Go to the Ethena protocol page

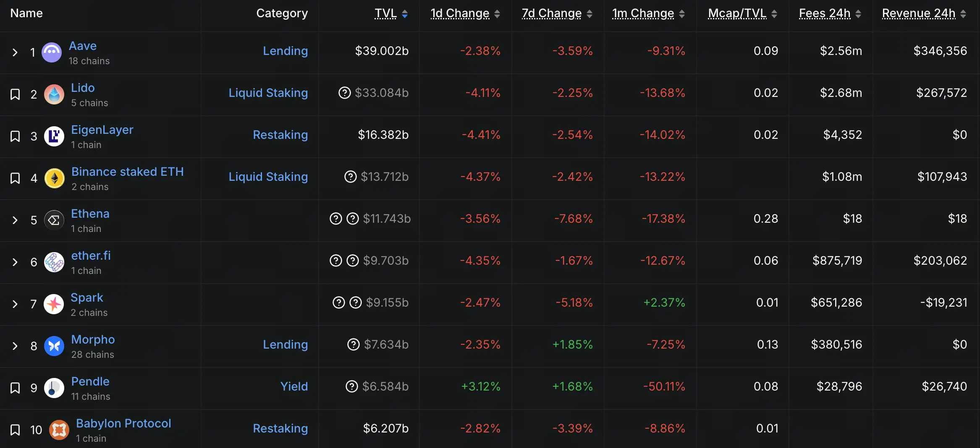tap(90, 214)
